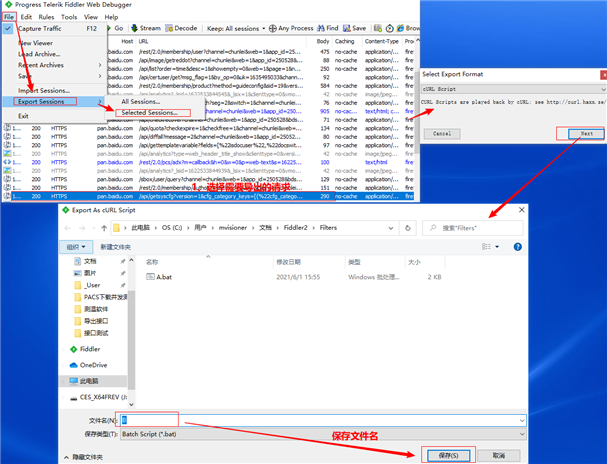Click the Browse toolbar icon
The image size is (607, 464).
[x=400, y=28]
